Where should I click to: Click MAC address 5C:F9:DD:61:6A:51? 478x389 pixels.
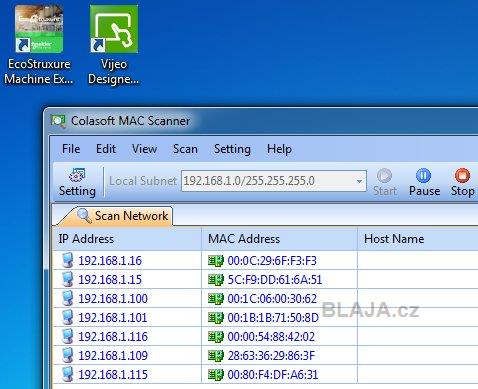275,280
